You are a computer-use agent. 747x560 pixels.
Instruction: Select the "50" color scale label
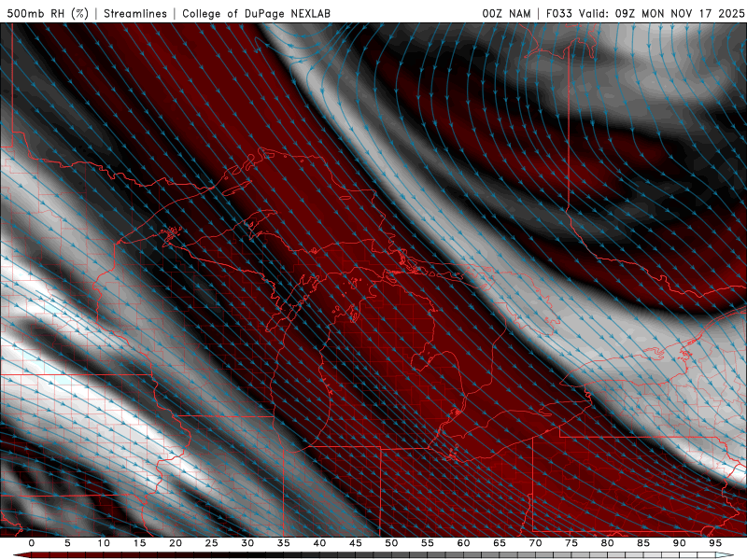coord(391,543)
